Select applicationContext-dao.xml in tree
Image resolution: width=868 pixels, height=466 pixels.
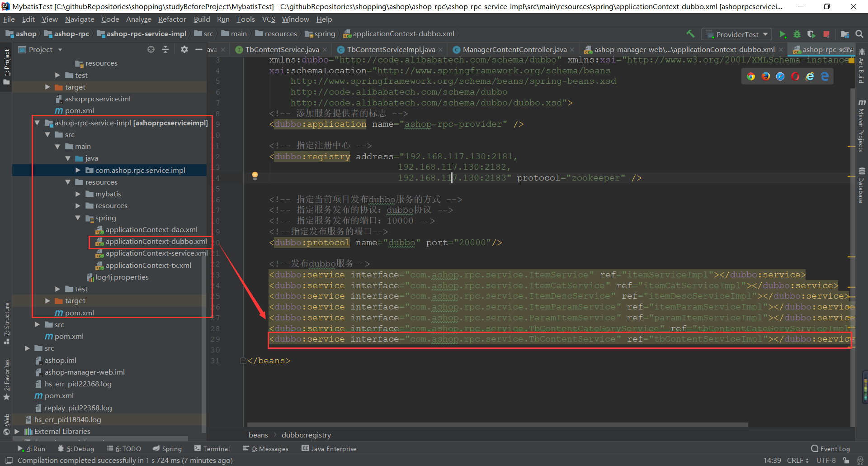(151, 230)
